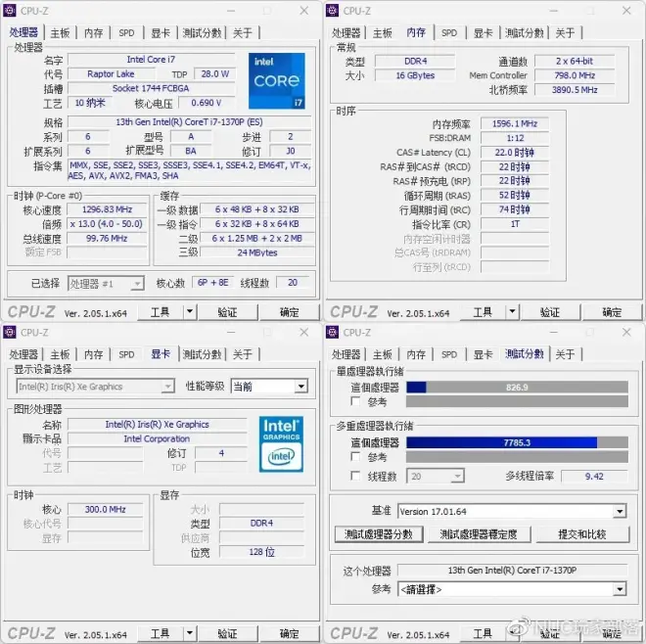Image resolution: width=646 pixels, height=644 pixels.
Task: Click CPU-Z title icon in graphics window
Action: 11,332
